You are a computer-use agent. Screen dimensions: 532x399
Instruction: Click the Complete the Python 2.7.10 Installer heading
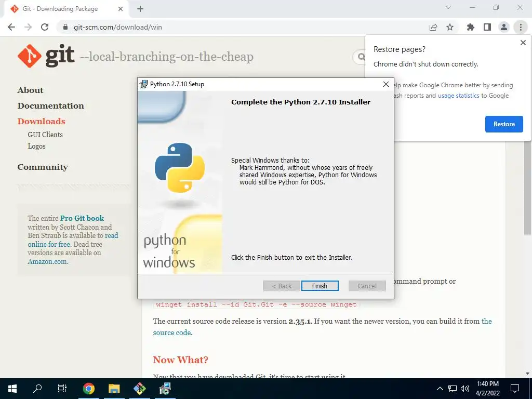[301, 102]
